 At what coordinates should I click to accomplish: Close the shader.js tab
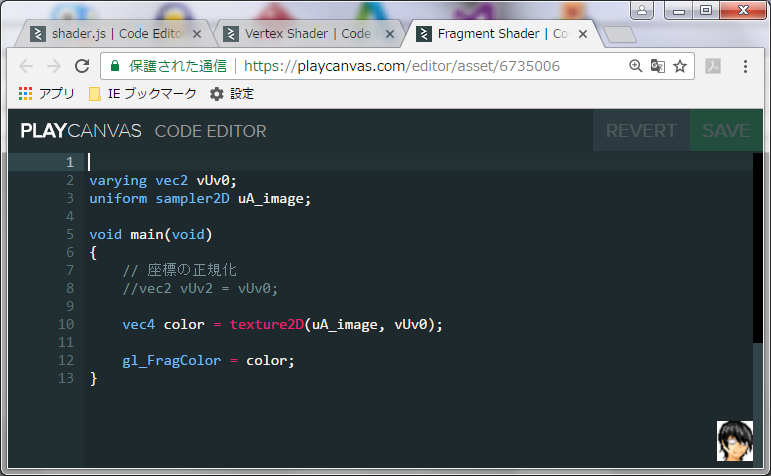[x=197, y=34]
